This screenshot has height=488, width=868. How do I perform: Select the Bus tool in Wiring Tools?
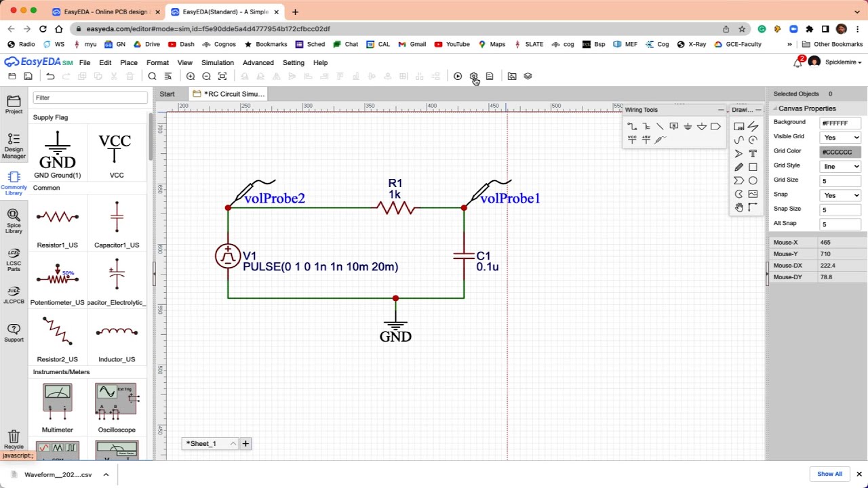click(x=646, y=127)
